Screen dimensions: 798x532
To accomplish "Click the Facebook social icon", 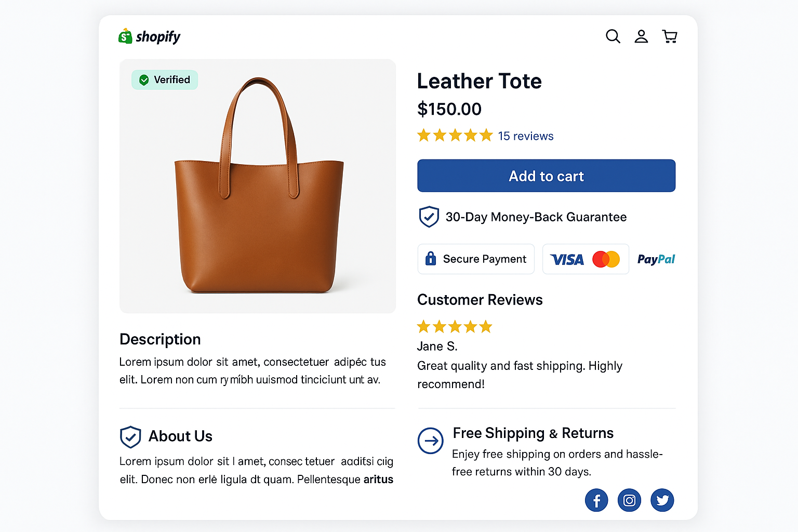I will point(596,500).
